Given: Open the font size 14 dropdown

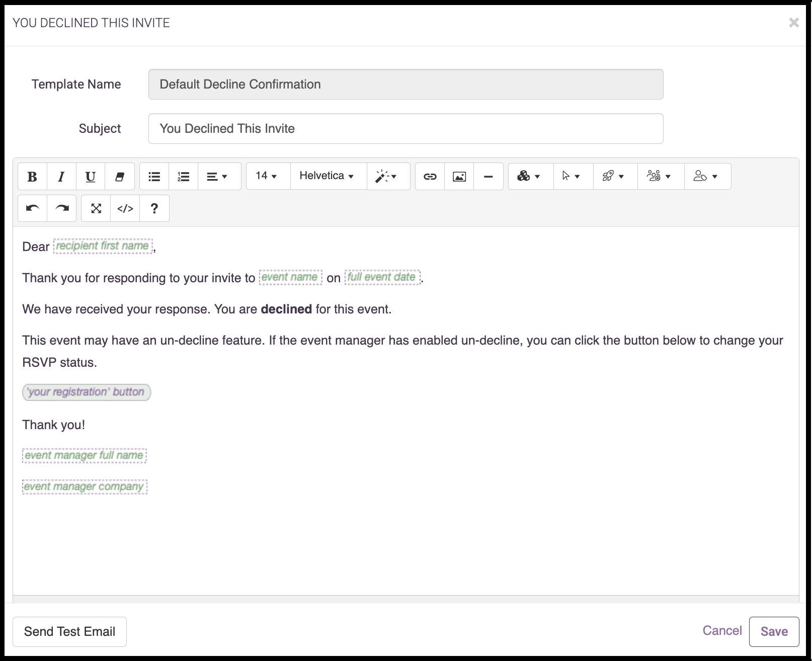Looking at the screenshot, I should click(268, 176).
